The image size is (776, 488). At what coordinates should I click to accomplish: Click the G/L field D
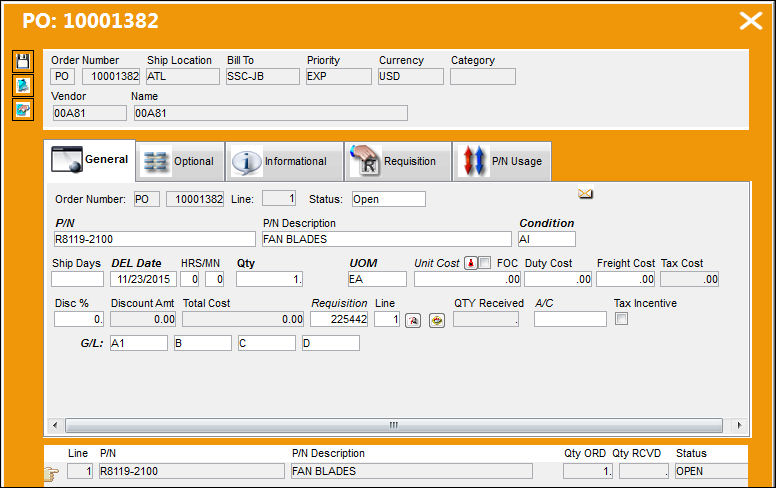click(331, 343)
